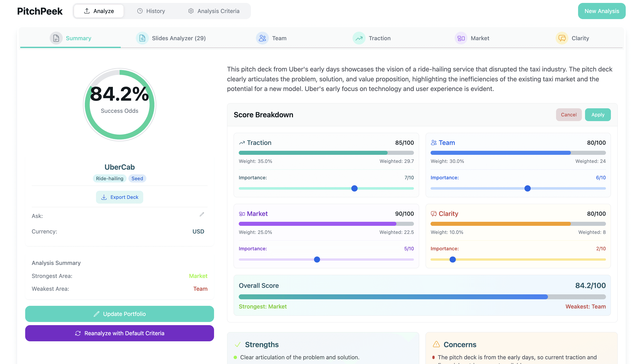
Task: Click the Slides Analyzer magnifier icon
Action: (142, 38)
